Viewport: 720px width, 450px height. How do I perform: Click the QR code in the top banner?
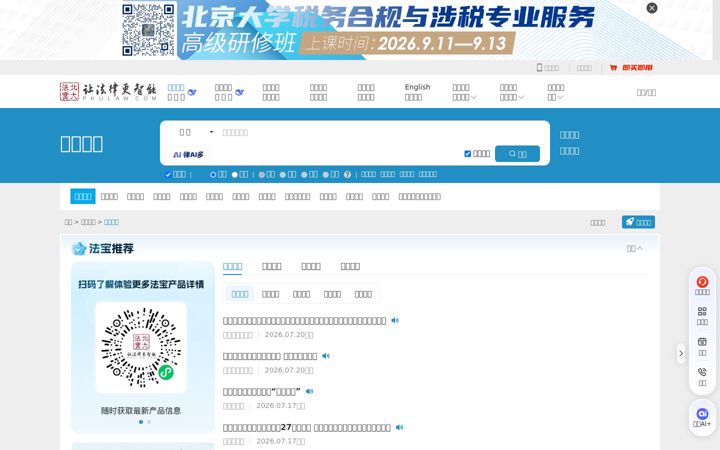click(x=148, y=30)
